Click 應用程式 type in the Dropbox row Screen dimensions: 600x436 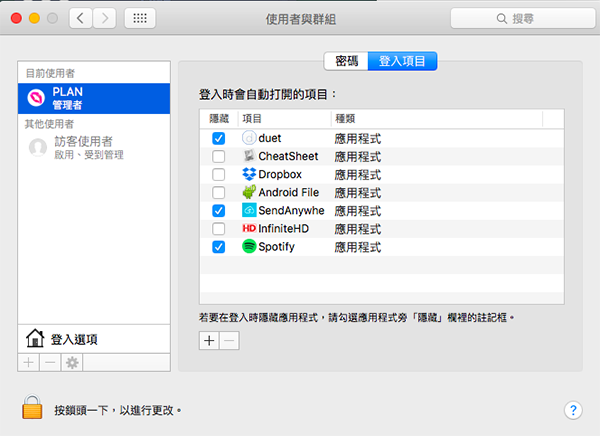(x=358, y=175)
